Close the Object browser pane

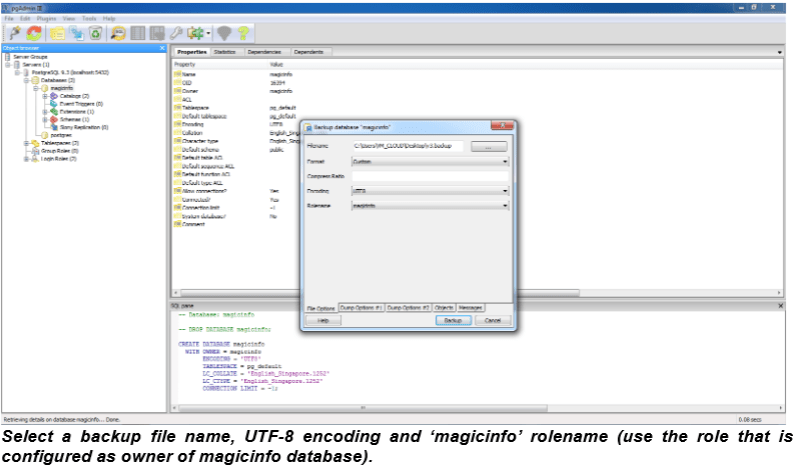pos(162,48)
